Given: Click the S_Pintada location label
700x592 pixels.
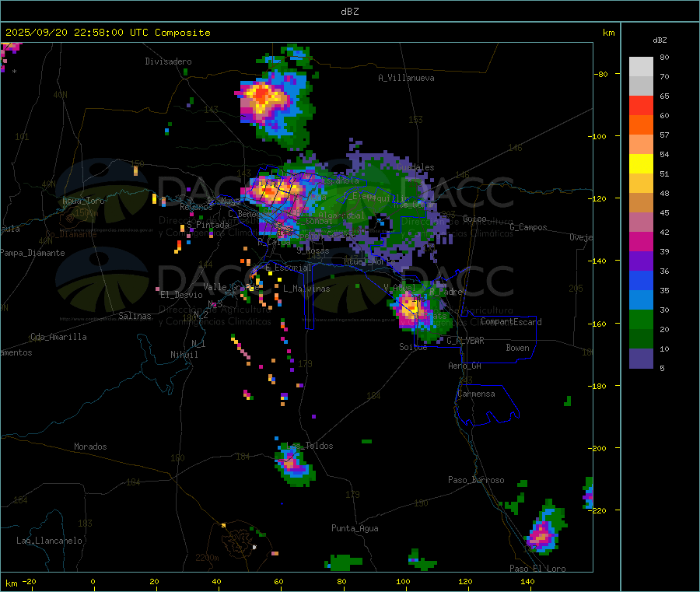Looking at the screenshot, I should (x=208, y=225).
